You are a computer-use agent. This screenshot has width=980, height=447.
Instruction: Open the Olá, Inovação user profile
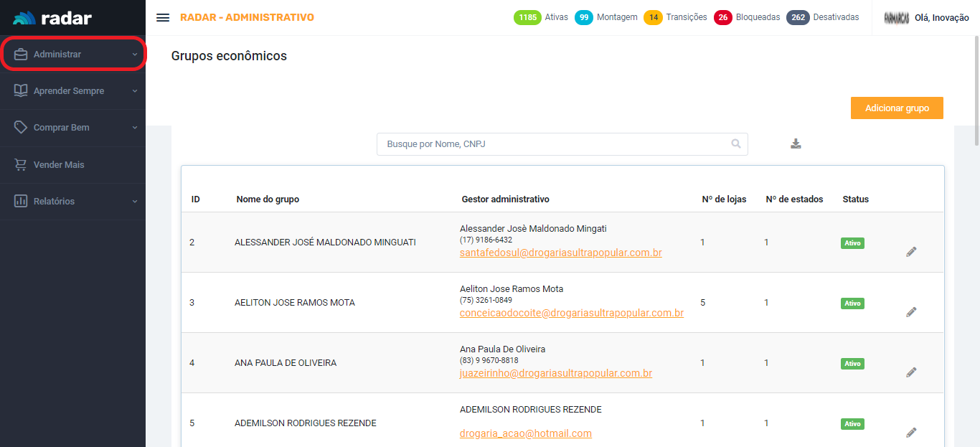[941, 18]
